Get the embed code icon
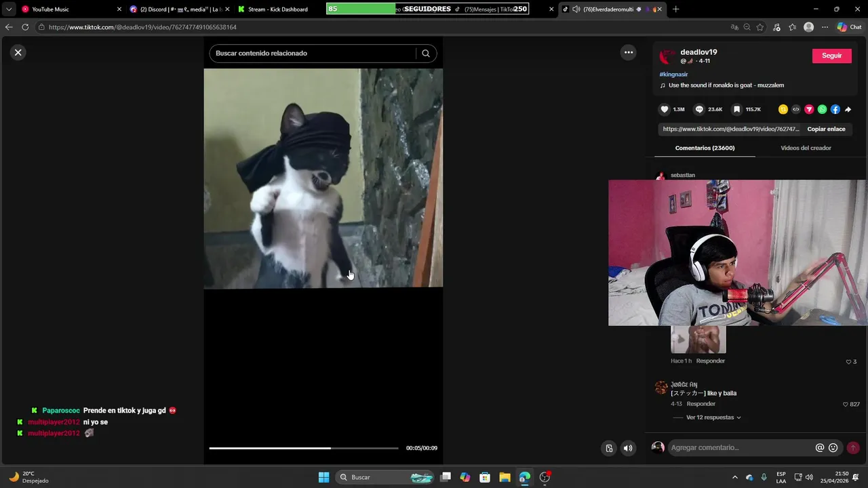868x488 pixels. tap(796, 109)
